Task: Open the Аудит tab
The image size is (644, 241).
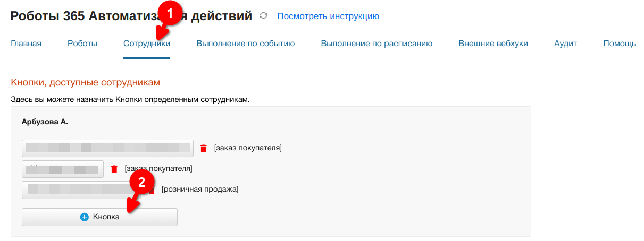Action: tap(565, 44)
